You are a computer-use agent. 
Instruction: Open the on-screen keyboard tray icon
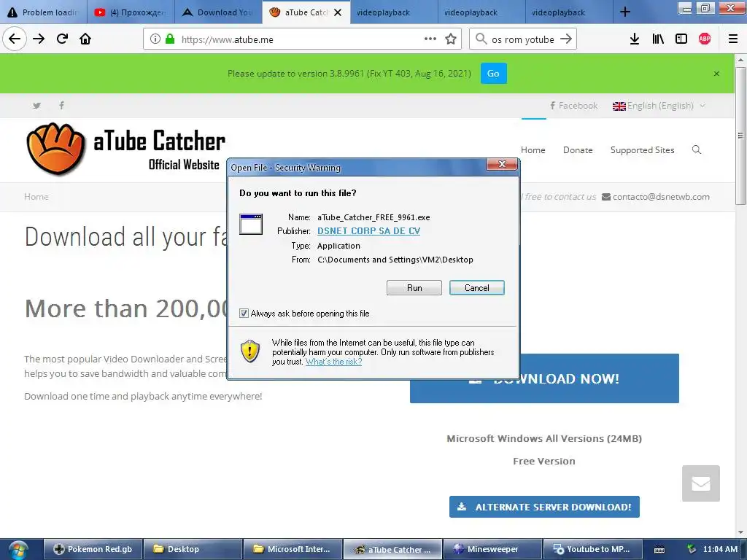(659, 550)
